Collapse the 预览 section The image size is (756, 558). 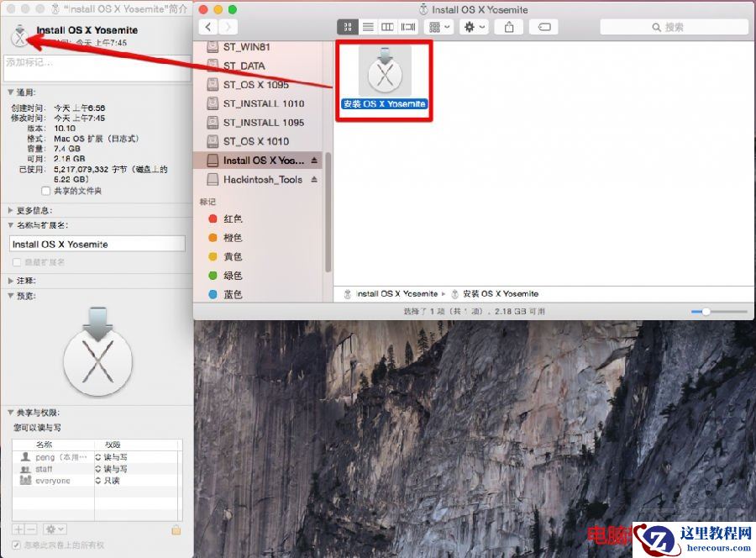click(x=11, y=296)
